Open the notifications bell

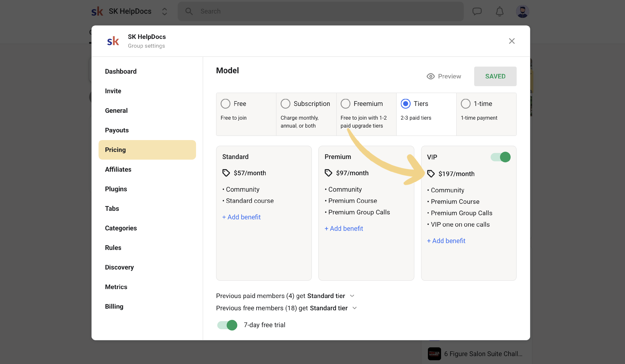500,11
